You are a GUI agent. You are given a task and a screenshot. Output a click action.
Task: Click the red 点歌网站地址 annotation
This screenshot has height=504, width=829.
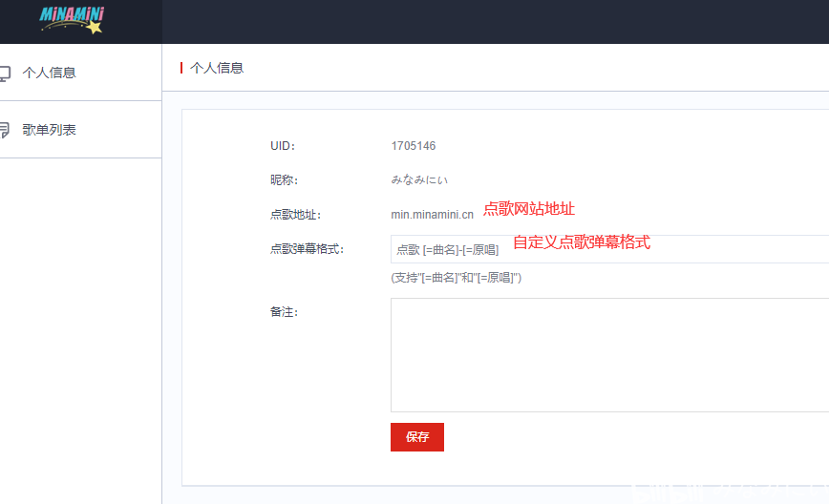(529, 209)
